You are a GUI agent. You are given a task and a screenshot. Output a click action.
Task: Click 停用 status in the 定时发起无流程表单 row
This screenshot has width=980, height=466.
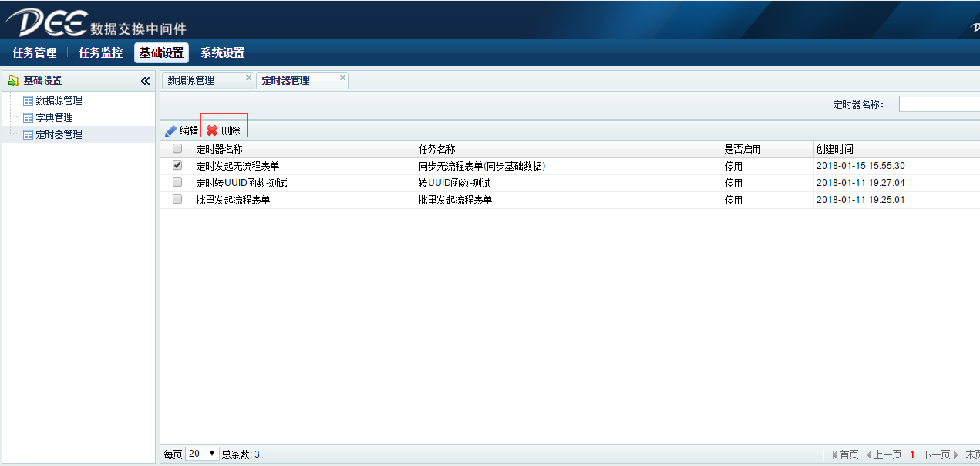[x=734, y=166]
